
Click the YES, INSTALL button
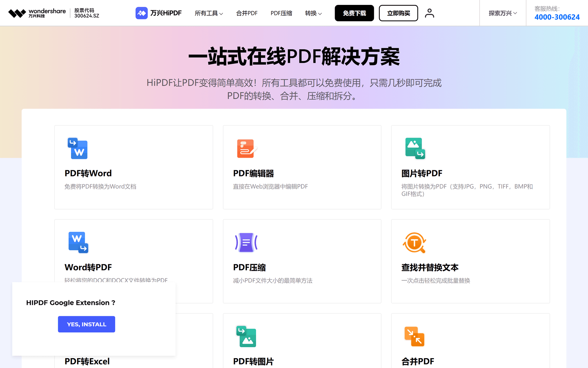86,324
